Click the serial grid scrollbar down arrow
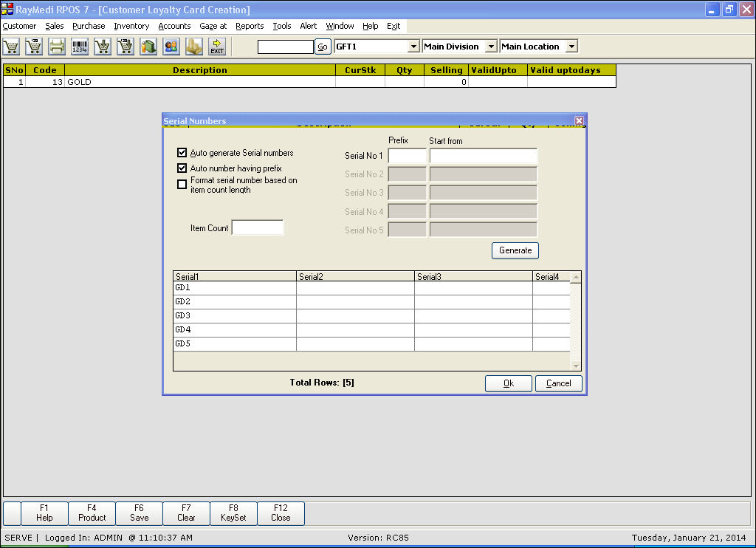The height and width of the screenshot is (548, 756). click(576, 366)
